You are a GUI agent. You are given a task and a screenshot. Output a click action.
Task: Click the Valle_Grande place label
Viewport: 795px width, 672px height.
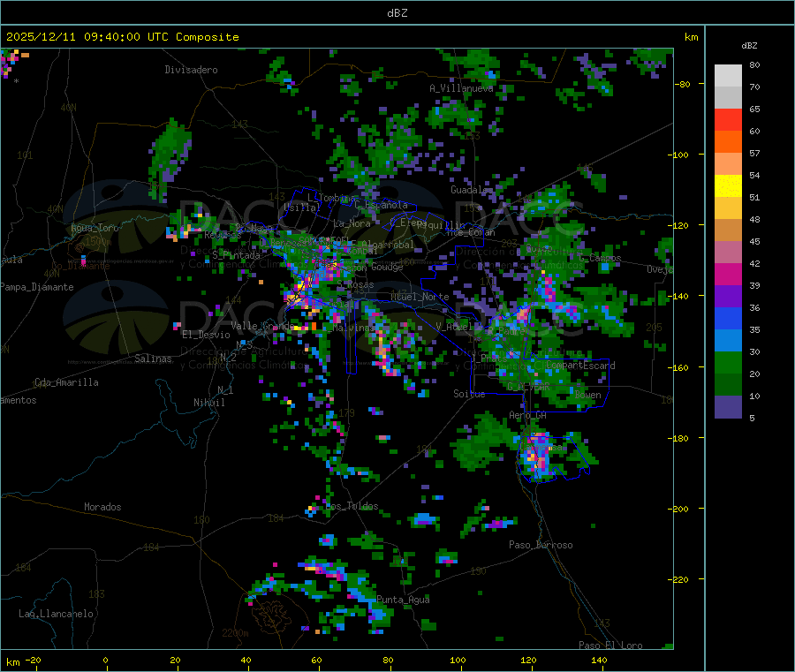pos(262,326)
